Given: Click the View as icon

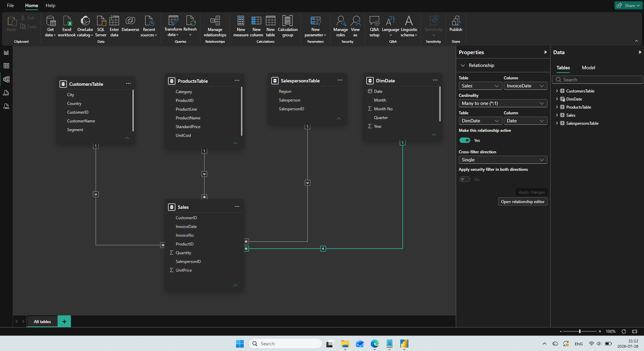Looking at the screenshot, I should [x=355, y=21].
